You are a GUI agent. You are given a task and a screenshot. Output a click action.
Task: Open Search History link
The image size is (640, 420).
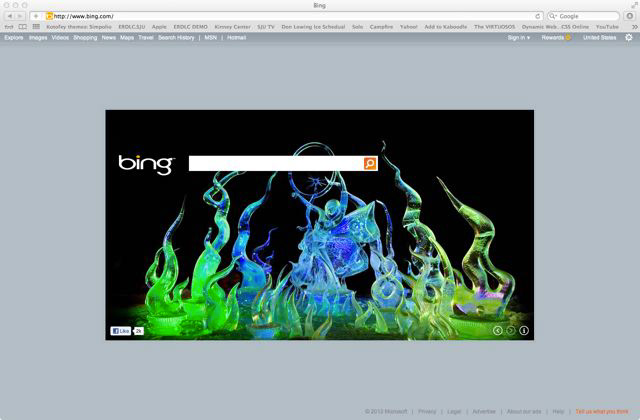[x=176, y=38]
